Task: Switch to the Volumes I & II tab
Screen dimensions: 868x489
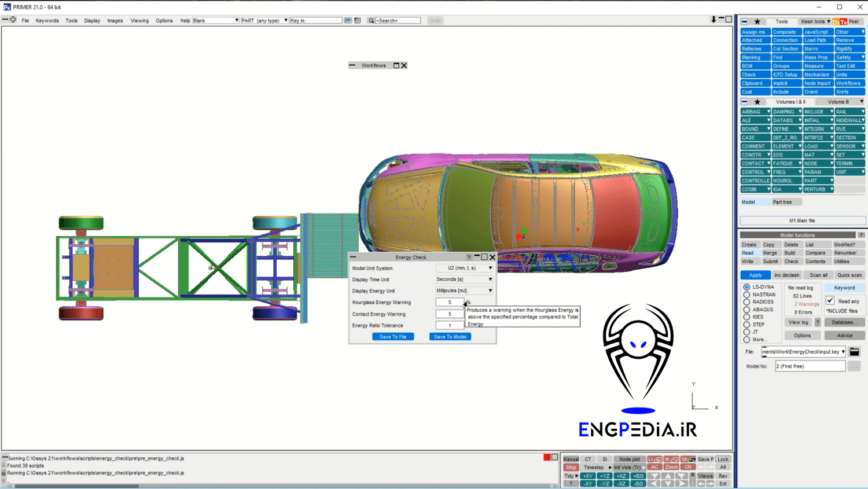Action: coord(790,102)
